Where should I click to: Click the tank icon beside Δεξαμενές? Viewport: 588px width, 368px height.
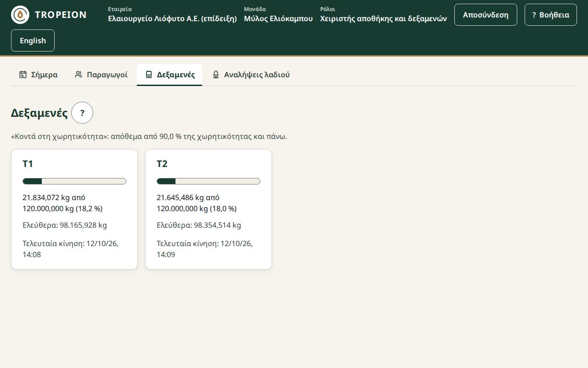pyautogui.click(x=149, y=75)
